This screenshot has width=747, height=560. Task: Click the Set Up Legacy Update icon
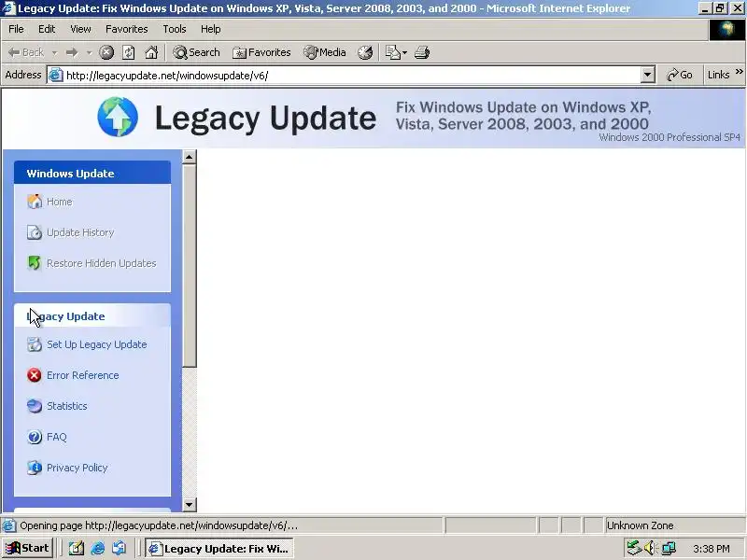click(35, 344)
